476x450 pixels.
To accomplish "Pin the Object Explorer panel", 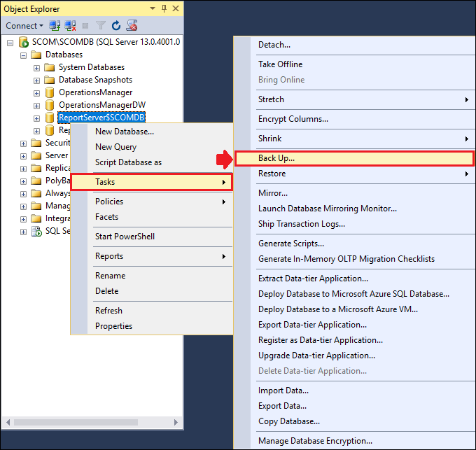I will [x=164, y=8].
